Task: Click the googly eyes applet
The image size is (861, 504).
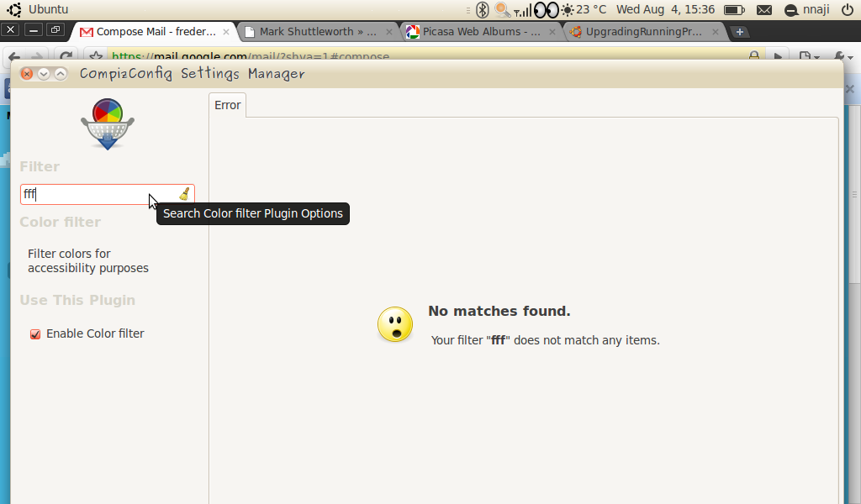Action: click(x=547, y=10)
